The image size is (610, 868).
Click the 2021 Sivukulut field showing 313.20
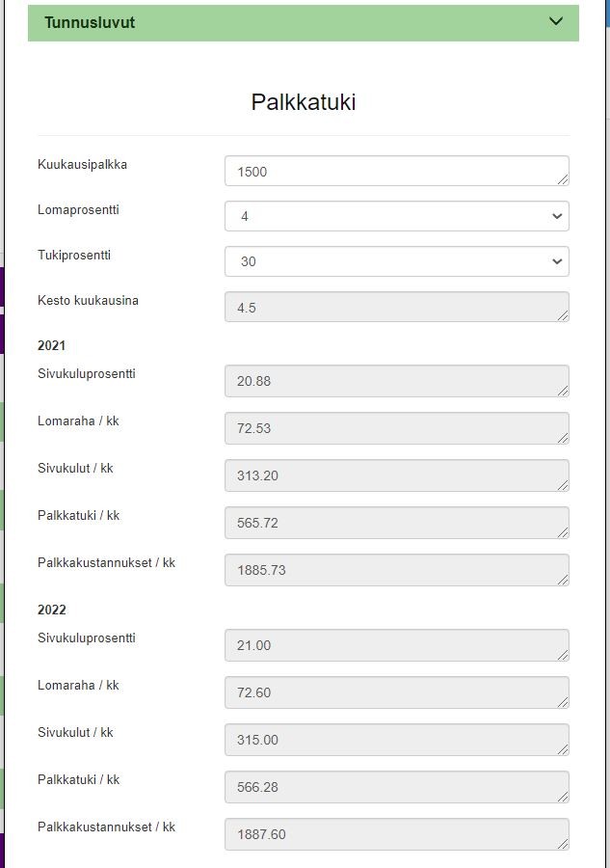[396, 475]
